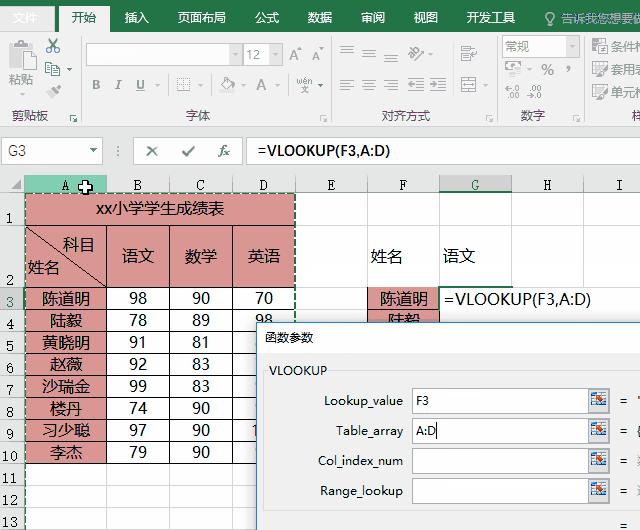Click decrease decimal icon
The width and height of the screenshot is (640, 530).
(534, 91)
